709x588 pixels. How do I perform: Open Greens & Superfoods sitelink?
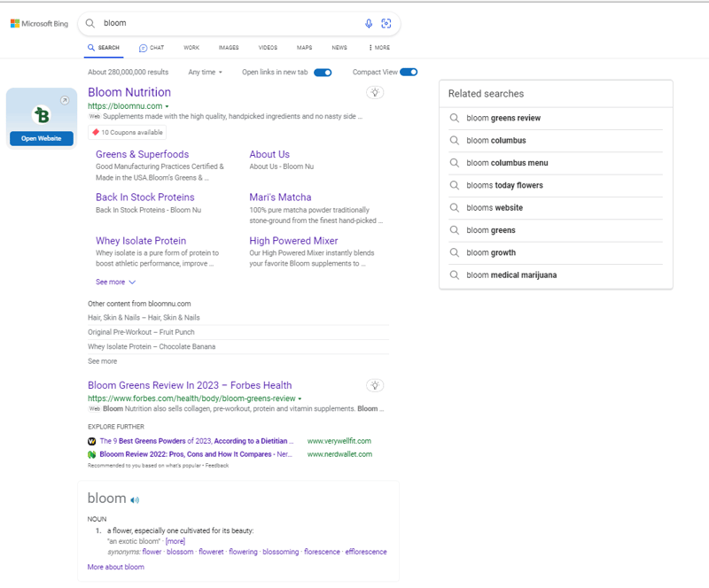(143, 154)
